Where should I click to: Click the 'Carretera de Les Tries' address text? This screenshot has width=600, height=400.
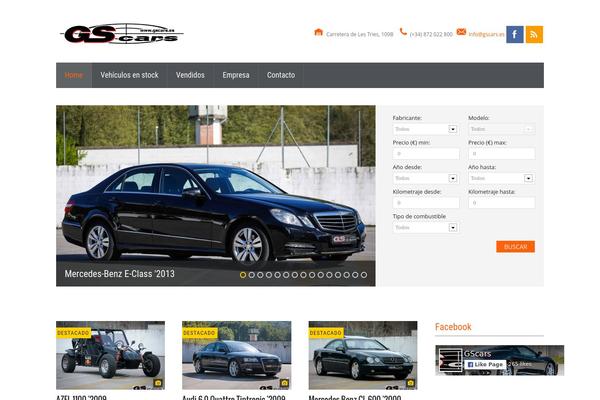pos(359,34)
